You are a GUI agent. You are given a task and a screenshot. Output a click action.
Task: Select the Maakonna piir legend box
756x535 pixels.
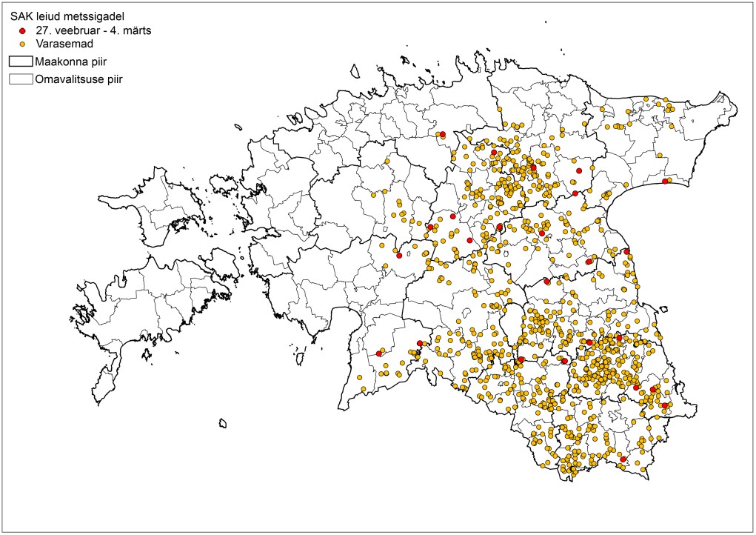point(21,61)
